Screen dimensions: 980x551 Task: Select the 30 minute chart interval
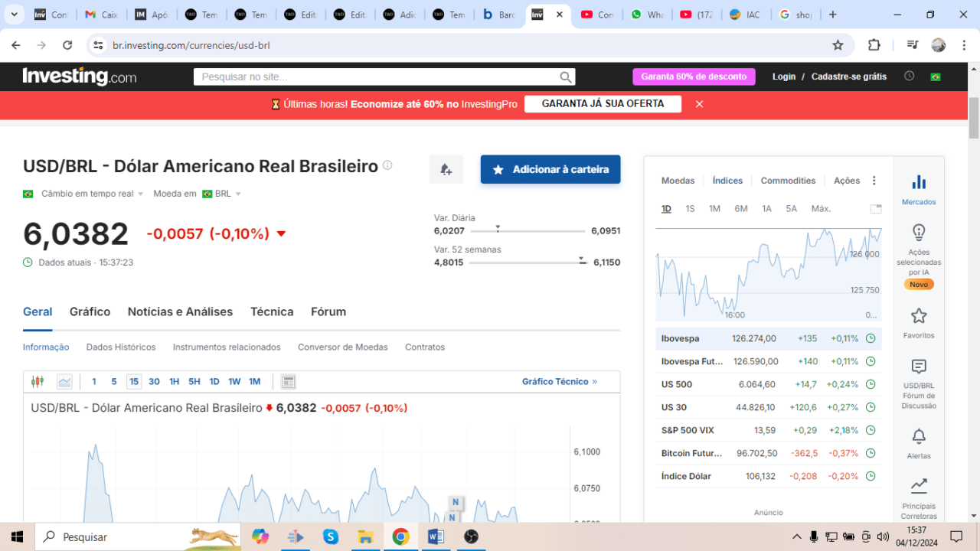[154, 381]
